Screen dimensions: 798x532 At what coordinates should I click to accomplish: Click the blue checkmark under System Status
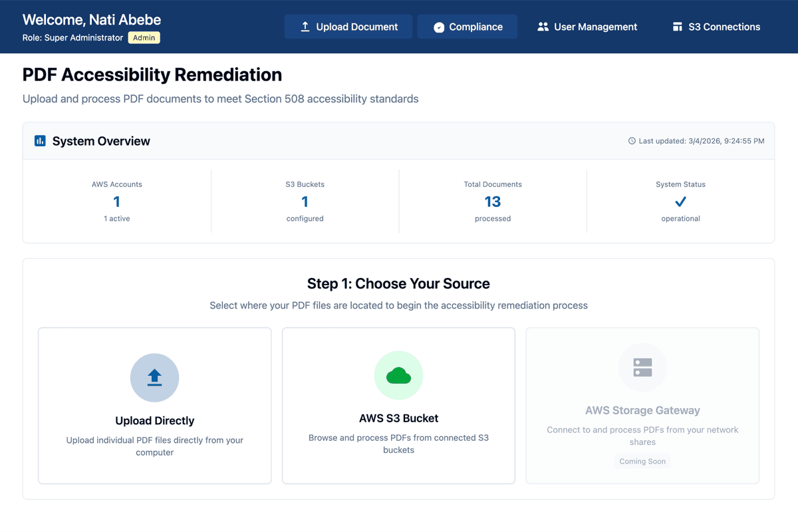click(680, 201)
